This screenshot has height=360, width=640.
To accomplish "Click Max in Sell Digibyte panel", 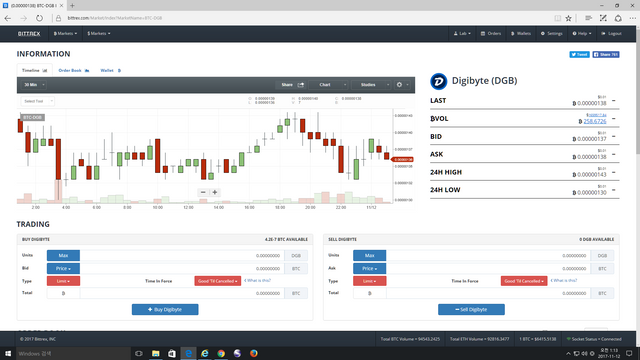I will tap(369, 256).
